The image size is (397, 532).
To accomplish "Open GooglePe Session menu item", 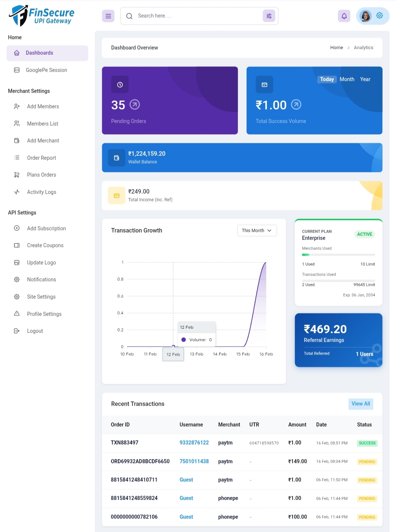I will click(x=46, y=70).
